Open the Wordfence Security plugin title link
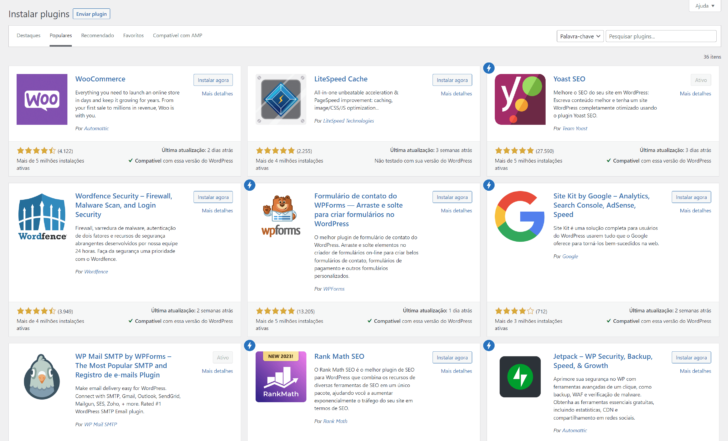The image size is (728, 441). [x=124, y=205]
